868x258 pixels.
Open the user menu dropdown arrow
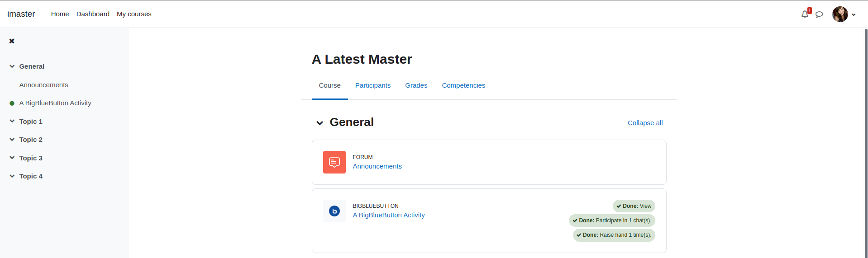tap(854, 14)
